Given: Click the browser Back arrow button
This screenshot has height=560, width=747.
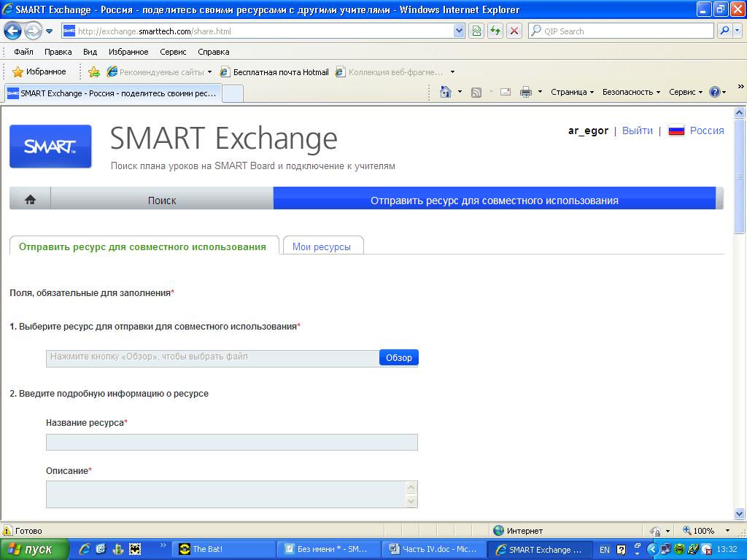Looking at the screenshot, I should (13, 31).
